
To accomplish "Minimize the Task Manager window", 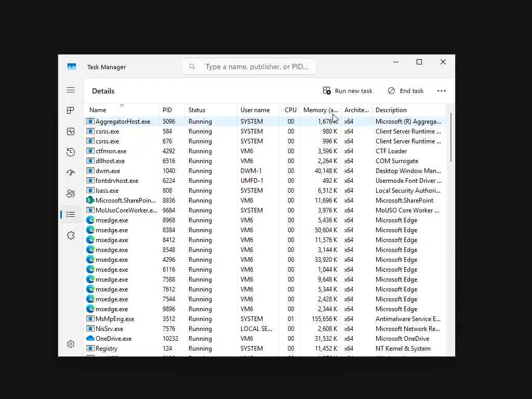I will pyautogui.click(x=395, y=62).
